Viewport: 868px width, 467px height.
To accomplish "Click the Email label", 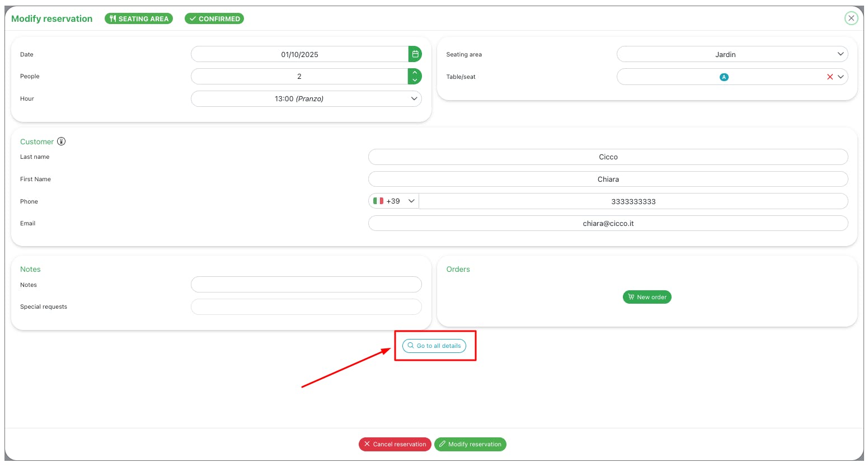I will [x=27, y=223].
